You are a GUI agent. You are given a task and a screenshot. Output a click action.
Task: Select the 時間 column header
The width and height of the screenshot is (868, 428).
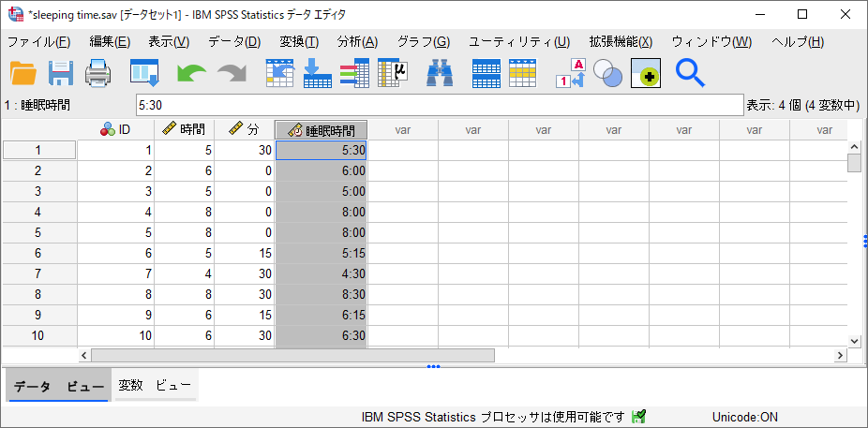coord(184,130)
